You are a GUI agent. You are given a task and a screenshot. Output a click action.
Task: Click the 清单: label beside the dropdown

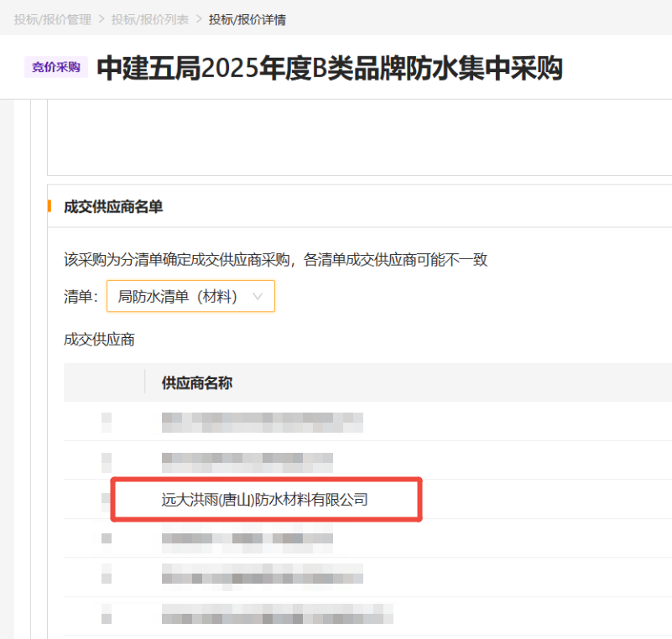[81, 296]
